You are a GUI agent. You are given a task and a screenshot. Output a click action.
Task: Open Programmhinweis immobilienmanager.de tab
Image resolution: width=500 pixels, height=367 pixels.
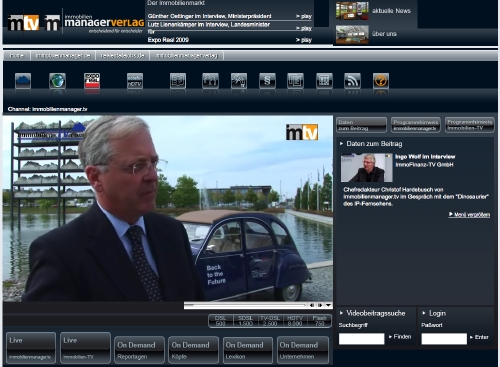pos(416,125)
